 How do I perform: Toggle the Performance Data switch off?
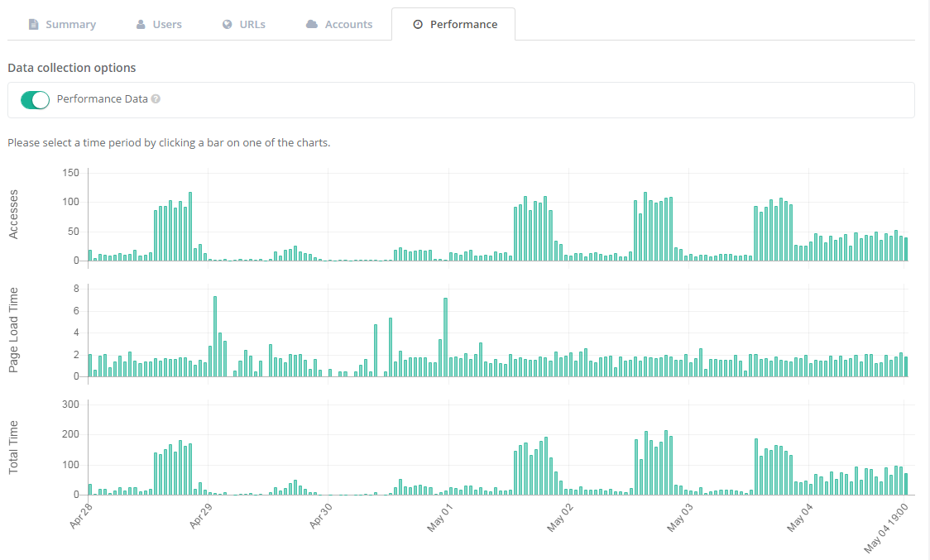coord(36,100)
